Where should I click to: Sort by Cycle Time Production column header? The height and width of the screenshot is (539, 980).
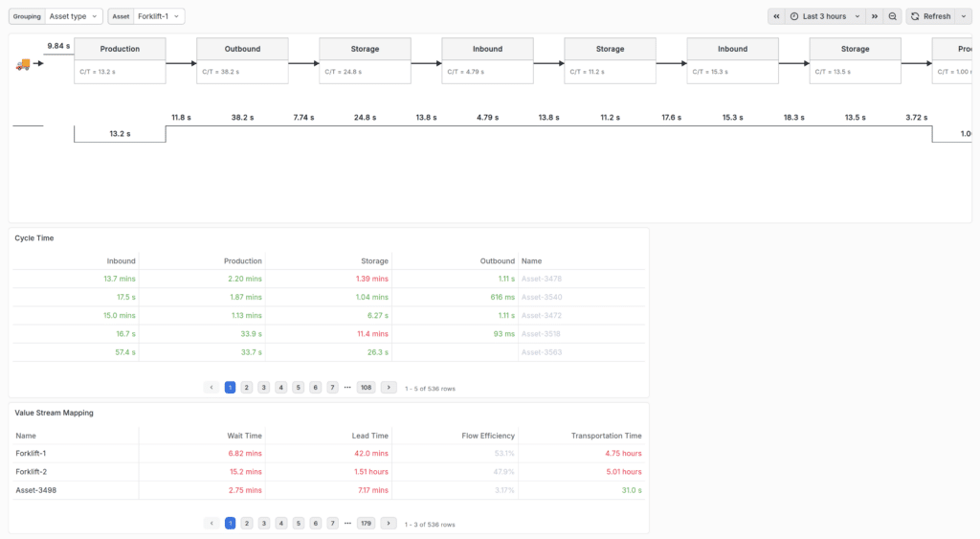pos(242,260)
